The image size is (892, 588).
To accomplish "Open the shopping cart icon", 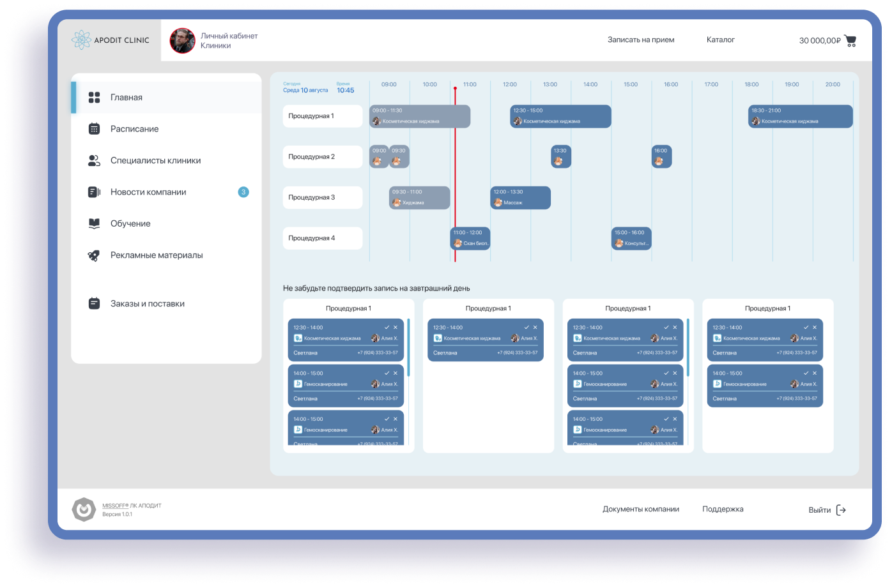I will tap(850, 41).
